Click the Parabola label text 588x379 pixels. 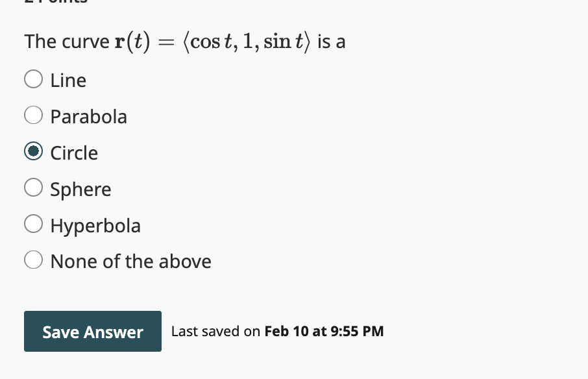pos(88,117)
